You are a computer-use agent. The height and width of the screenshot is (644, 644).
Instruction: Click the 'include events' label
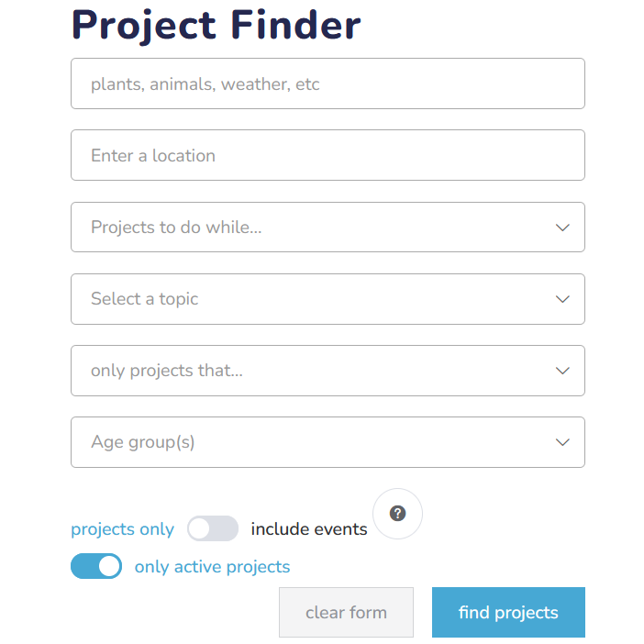pyautogui.click(x=309, y=529)
